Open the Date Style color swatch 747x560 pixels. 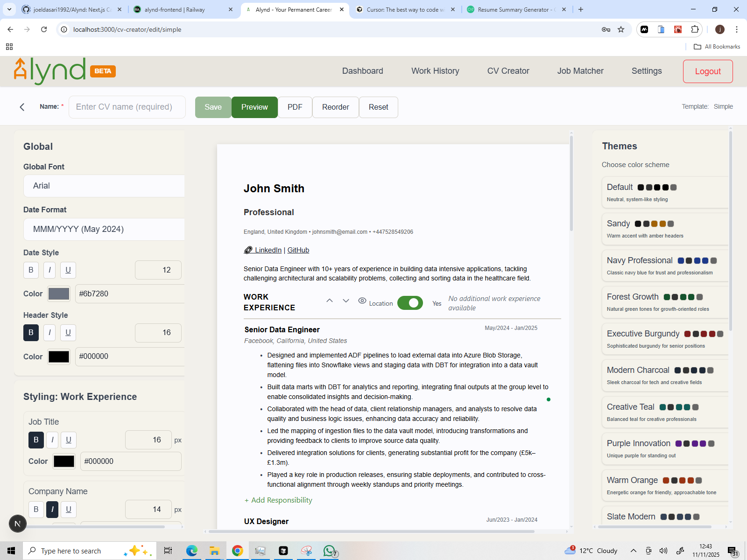pyautogui.click(x=58, y=294)
